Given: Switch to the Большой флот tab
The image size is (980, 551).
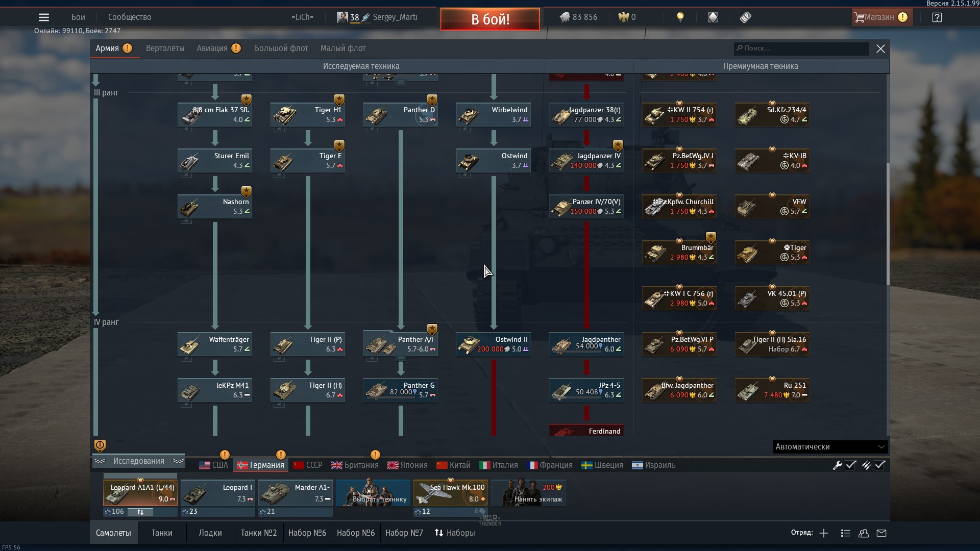Looking at the screenshot, I should (x=281, y=48).
